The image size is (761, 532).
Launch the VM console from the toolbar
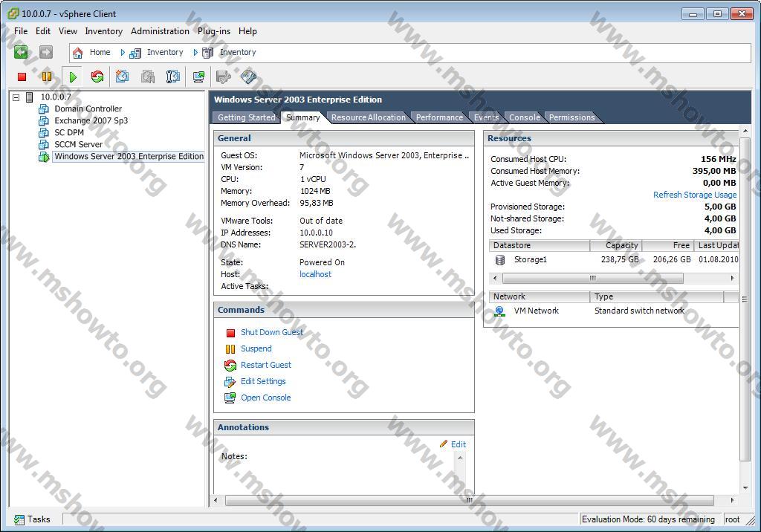click(198, 77)
